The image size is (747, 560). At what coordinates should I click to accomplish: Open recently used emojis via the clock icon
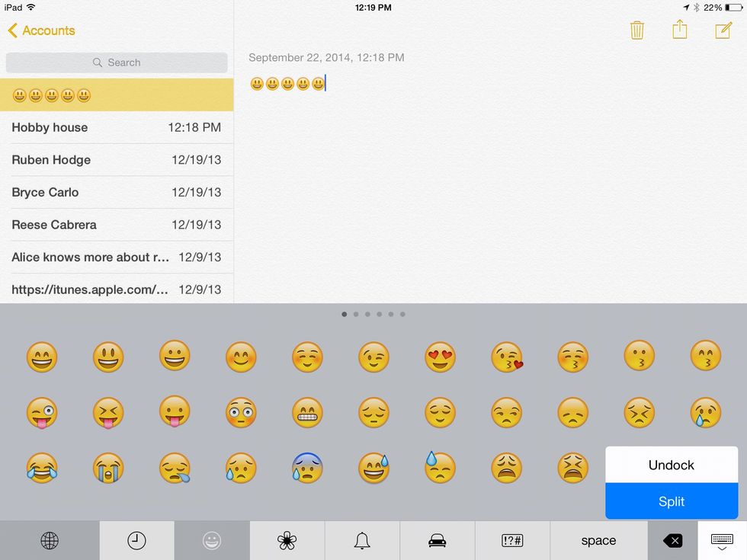136,540
